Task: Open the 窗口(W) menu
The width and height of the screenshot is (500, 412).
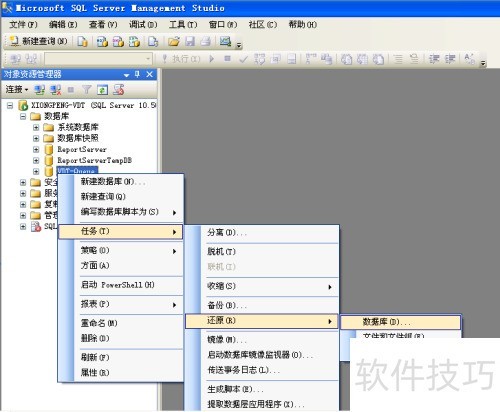Action: (x=223, y=24)
